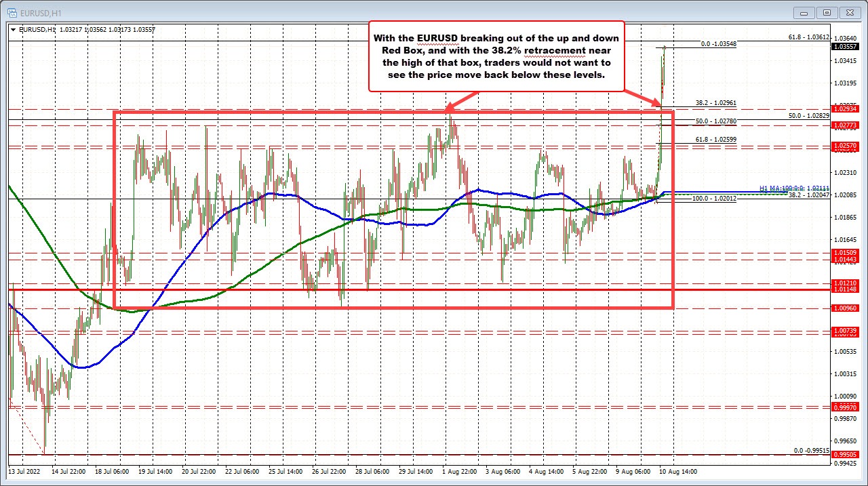The width and height of the screenshot is (868, 486).
Task: Select the red-bordered annotation text box
Action: tap(495, 55)
